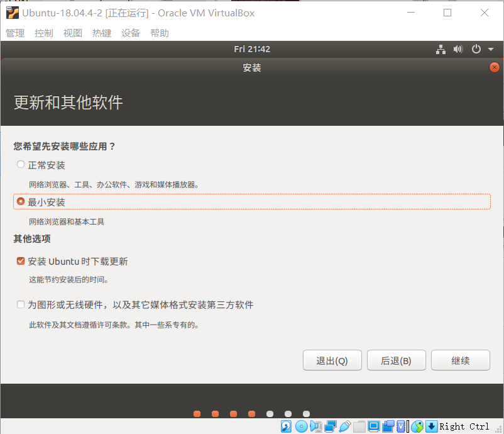Close the installer with the orange X button
The width and height of the screenshot is (504, 434).
click(x=495, y=67)
